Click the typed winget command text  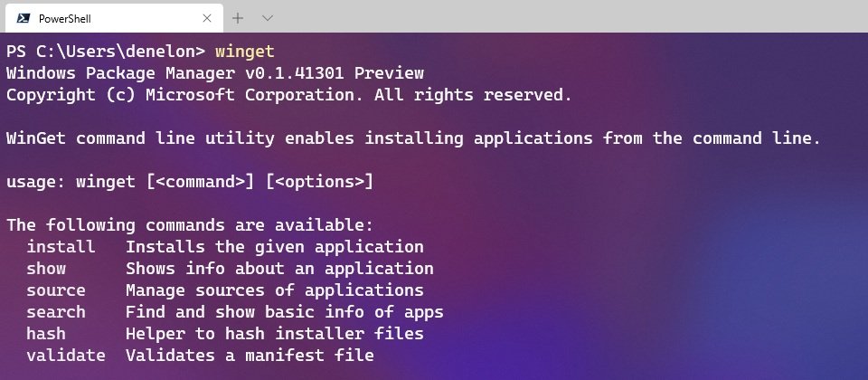click(245, 52)
